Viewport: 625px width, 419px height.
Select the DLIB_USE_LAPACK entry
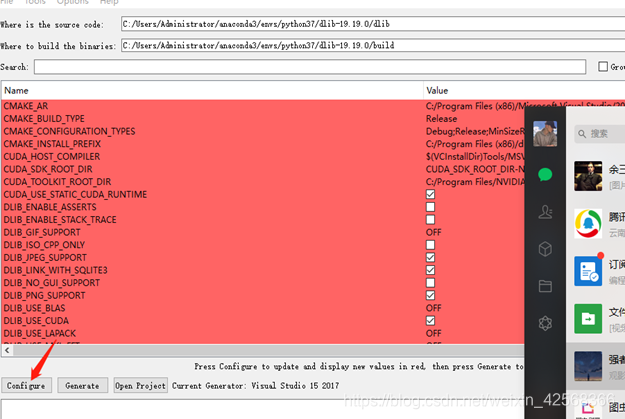[40, 333]
